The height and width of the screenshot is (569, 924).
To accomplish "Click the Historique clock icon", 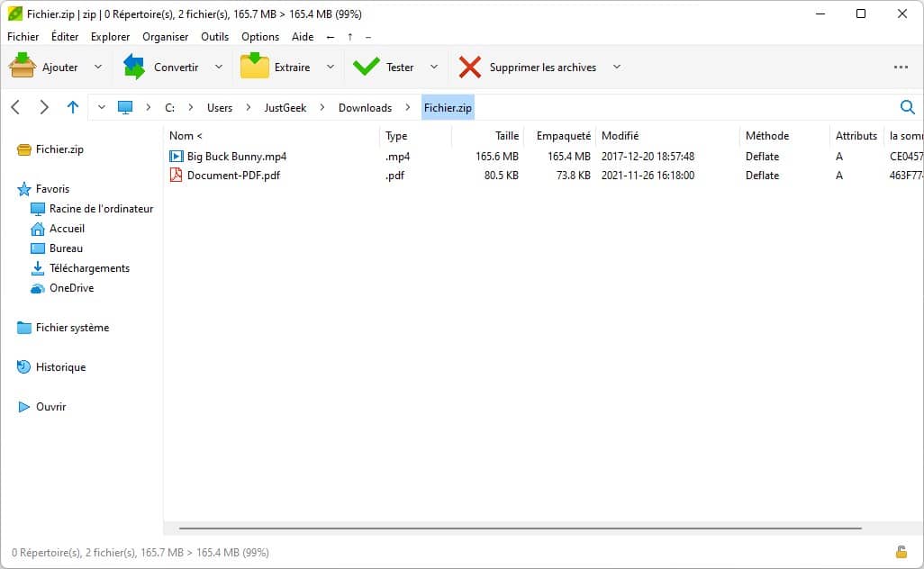I will [23, 367].
